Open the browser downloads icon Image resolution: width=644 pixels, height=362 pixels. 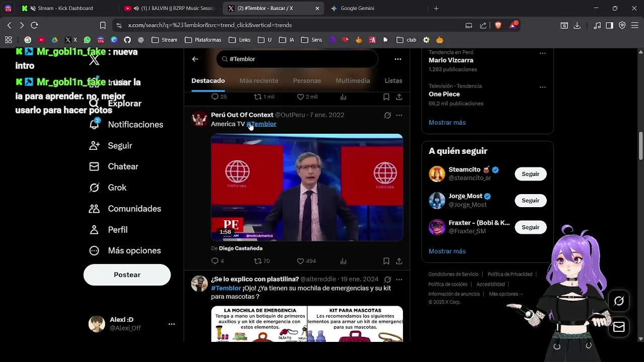click(x=577, y=25)
